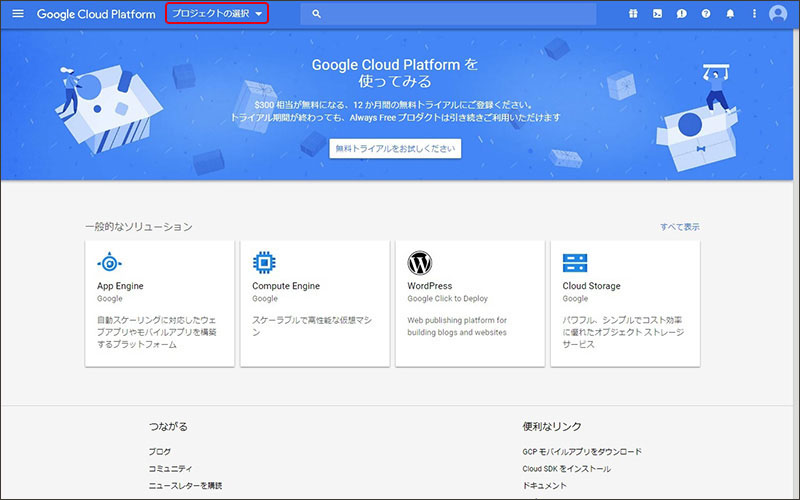Click the search magnifier icon
This screenshot has width=800, height=500.
coord(316,14)
